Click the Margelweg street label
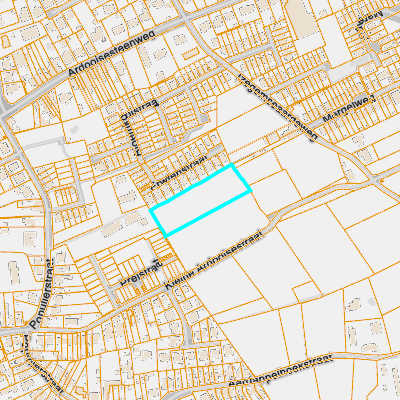This screenshot has height=400, width=400. point(349,108)
